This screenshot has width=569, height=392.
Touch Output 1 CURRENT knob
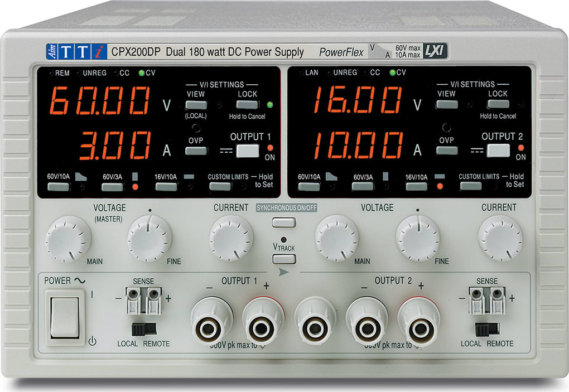[x=231, y=238]
